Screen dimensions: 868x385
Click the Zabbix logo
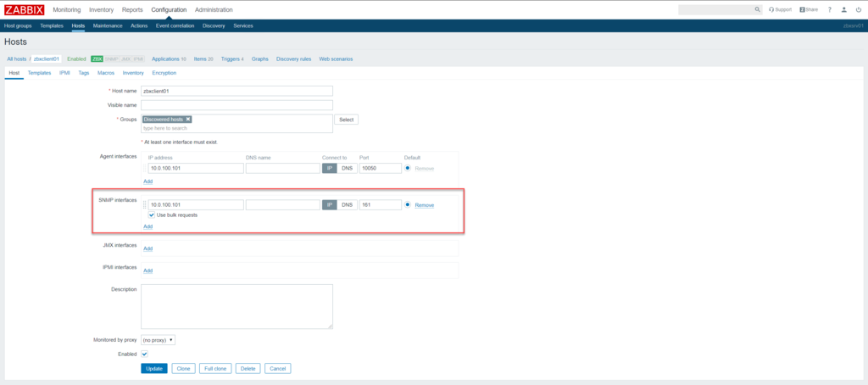pos(24,9)
